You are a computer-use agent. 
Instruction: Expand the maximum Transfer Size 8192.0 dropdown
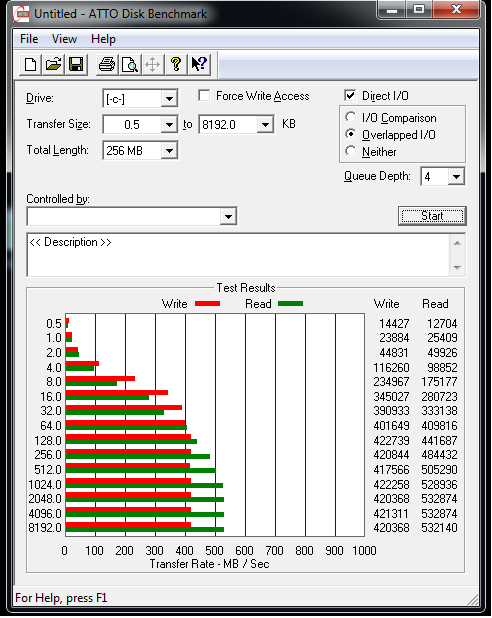265,125
